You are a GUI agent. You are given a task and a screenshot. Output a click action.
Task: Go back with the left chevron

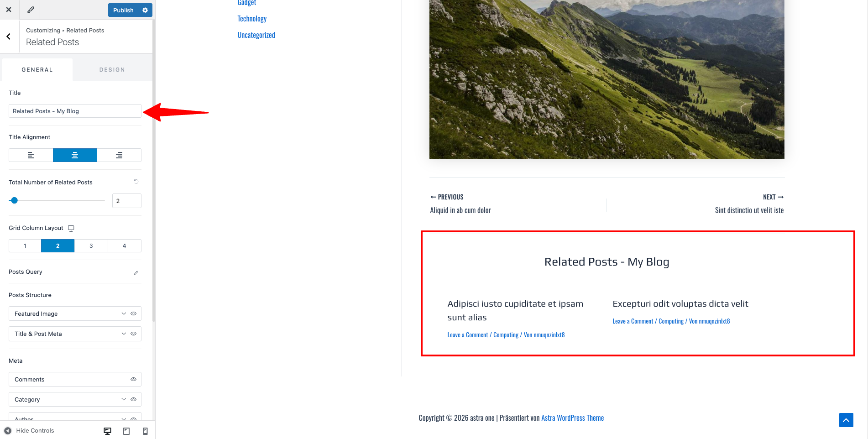click(9, 37)
